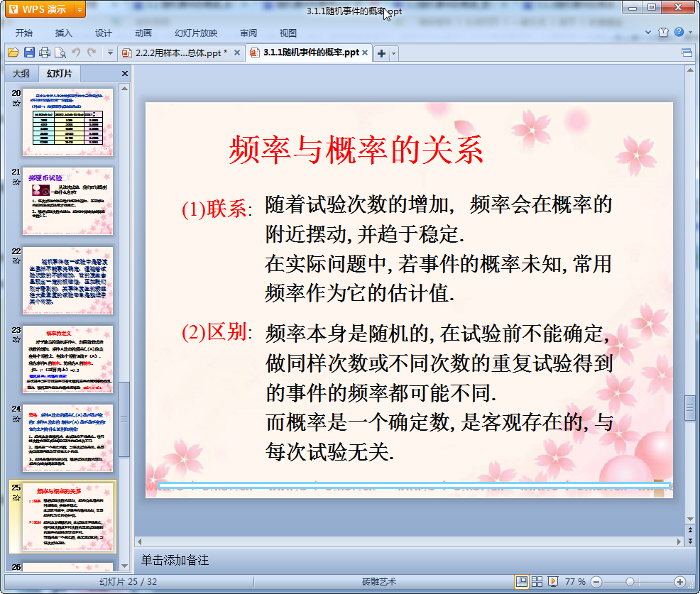Click the Print icon in toolbar
The width and height of the screenshot is (700, 594).
45,53
